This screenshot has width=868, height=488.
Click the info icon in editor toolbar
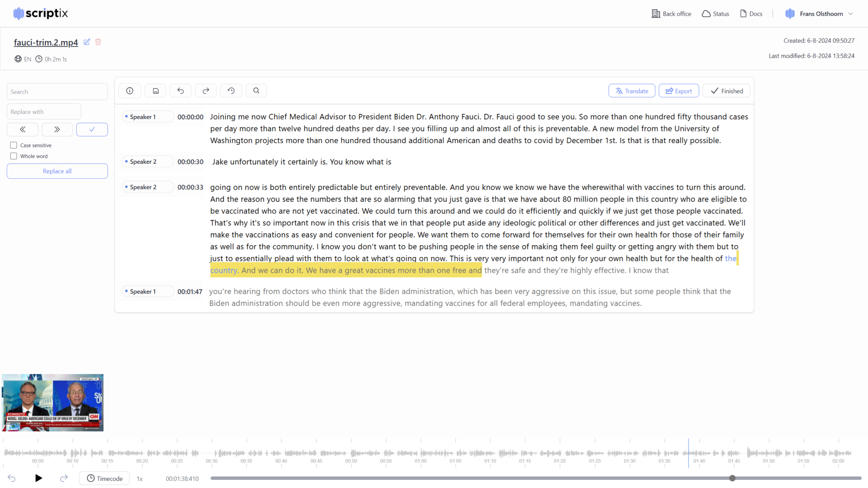tap(130, 91)
